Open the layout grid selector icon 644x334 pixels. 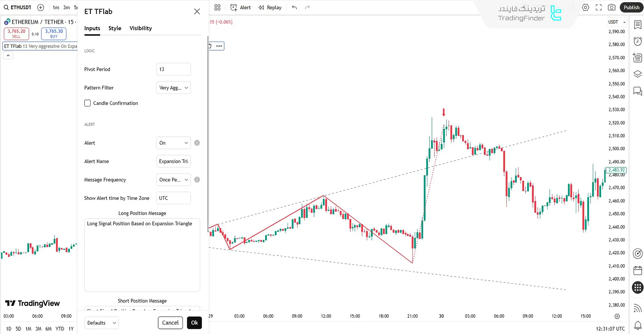pos(217,7)
